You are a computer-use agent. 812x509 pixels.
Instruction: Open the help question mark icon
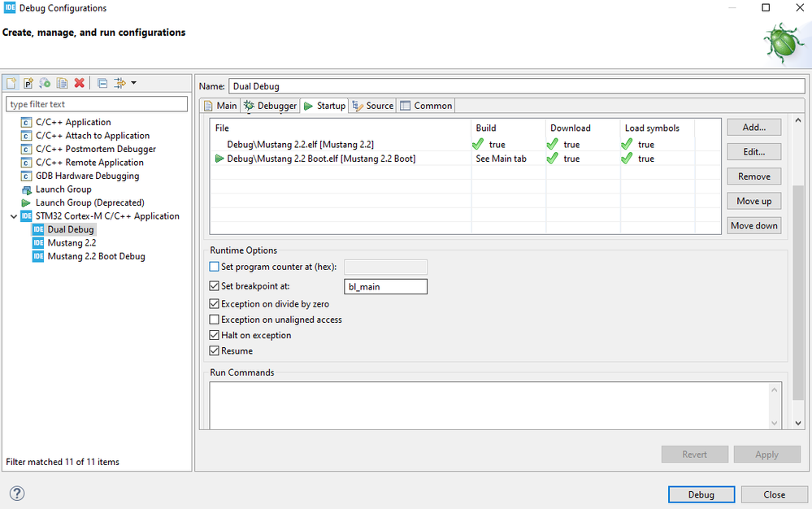[x=17, y=493]
